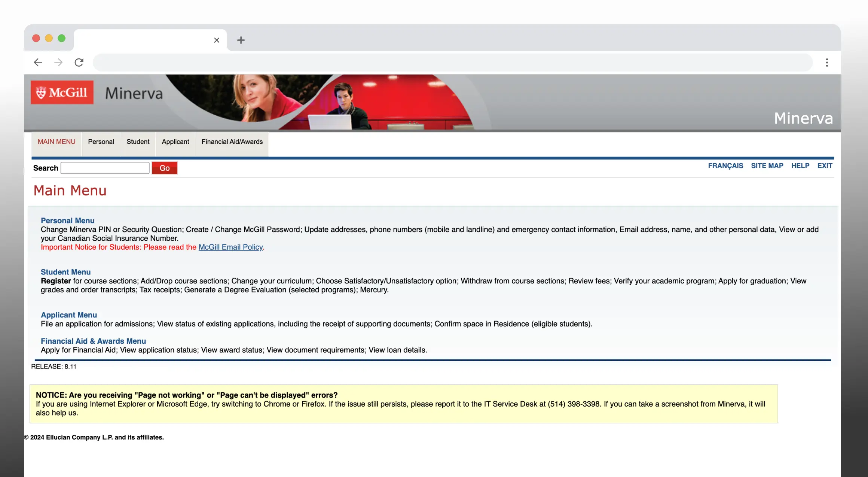The height and width of the screenshot is (477, 868).
Task: Click inside the Search text field
Action: point(105,168)
